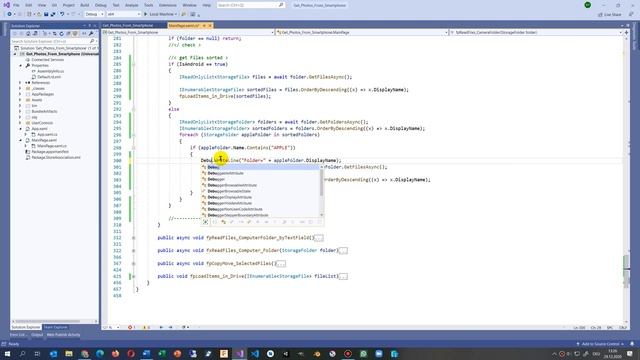Expand the AppPackages folder
Screen dimensions: 640x360
(20, 94)
